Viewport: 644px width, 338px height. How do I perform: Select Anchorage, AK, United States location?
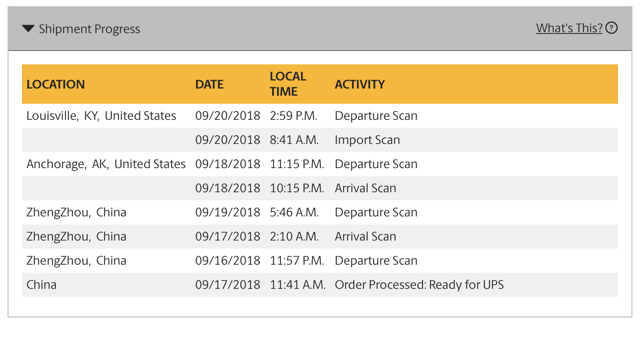pos(106,164)
